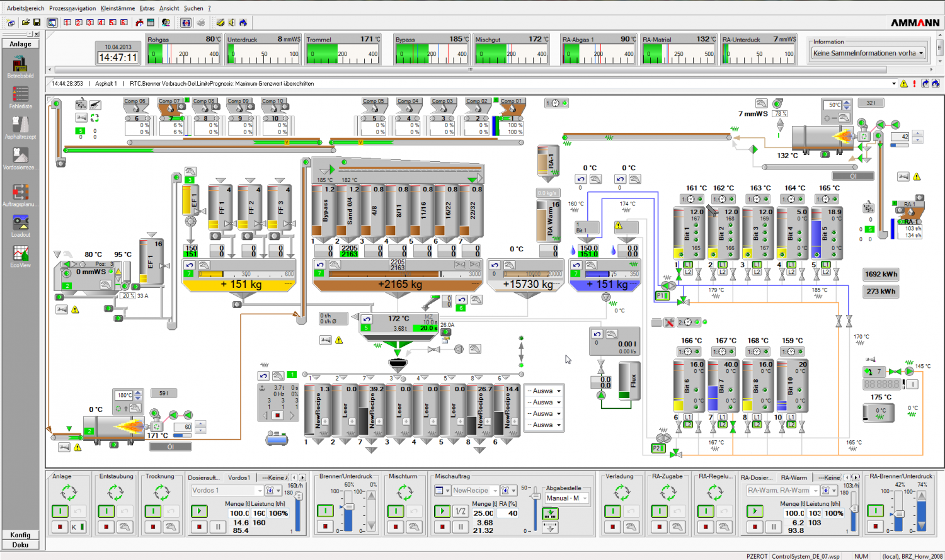Click the open folder toolbar icon

[x=25, y=23]
